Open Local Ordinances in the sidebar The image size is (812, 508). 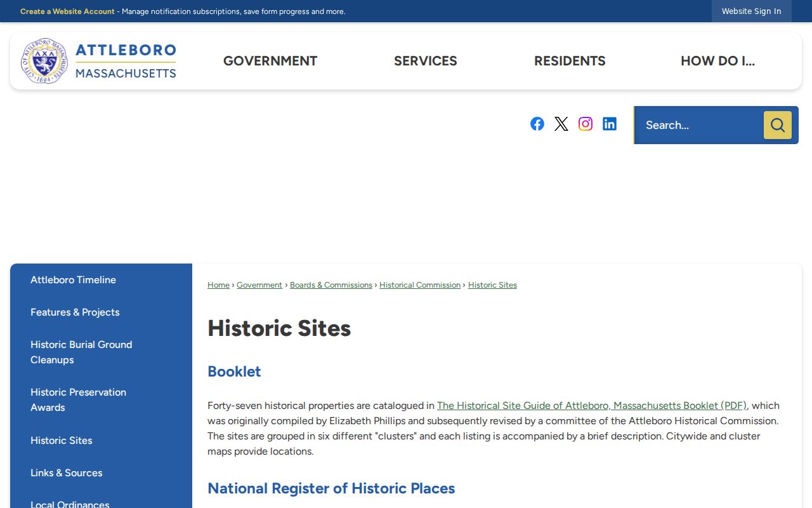tap(70, 504)
